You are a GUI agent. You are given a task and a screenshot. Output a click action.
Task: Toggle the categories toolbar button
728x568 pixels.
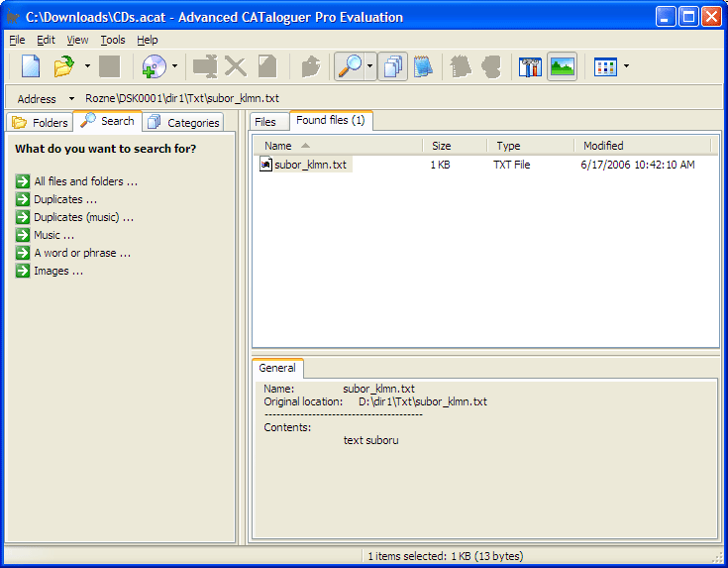(x=393, y=66)
